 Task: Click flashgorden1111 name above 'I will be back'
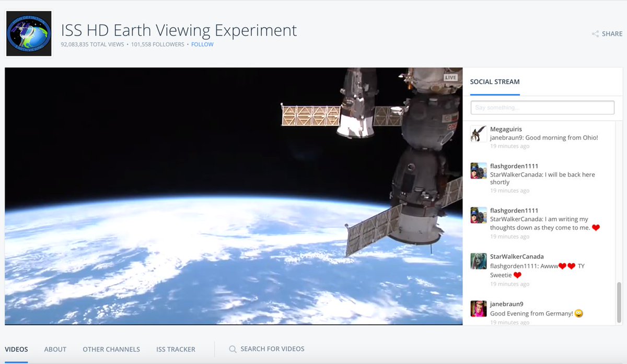pos(514,166)
